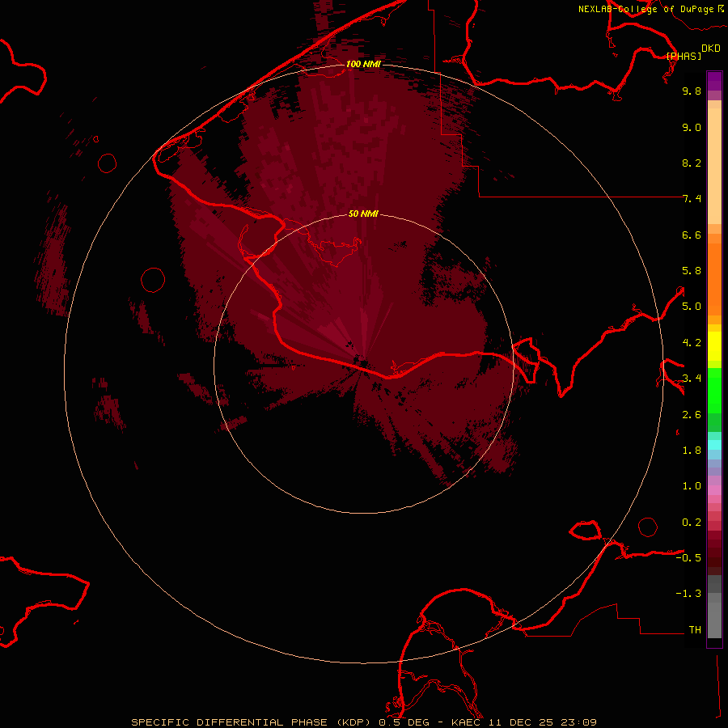Image resolution: width=728 pixels, height=728 pixels.
Task: Click the TH threshold label
Action: pyautogui.click(x=695, y=630)
